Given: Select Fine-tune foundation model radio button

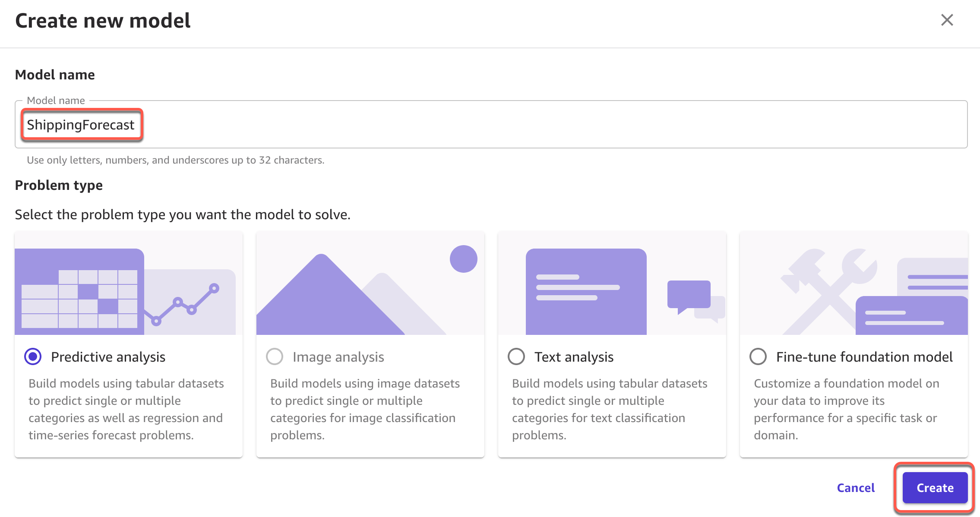Looking at the screenshot, I should pos(758,356).
